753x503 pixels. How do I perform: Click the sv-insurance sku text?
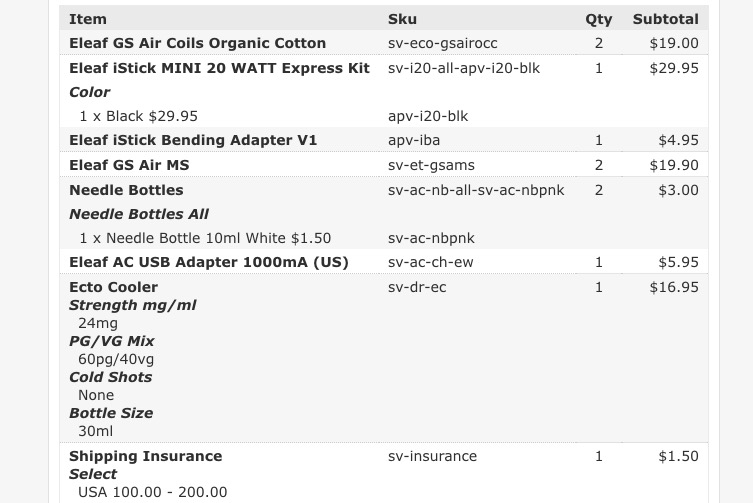432,456
